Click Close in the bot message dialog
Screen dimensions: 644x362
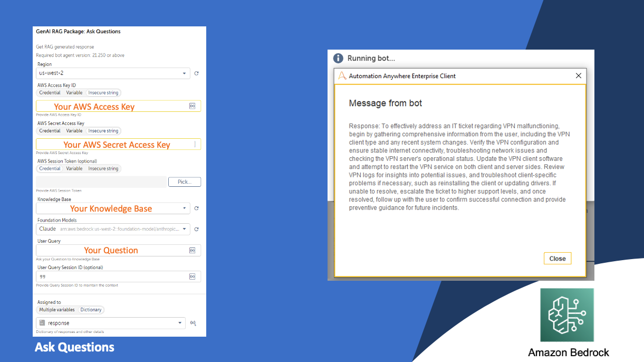(558, 259)
